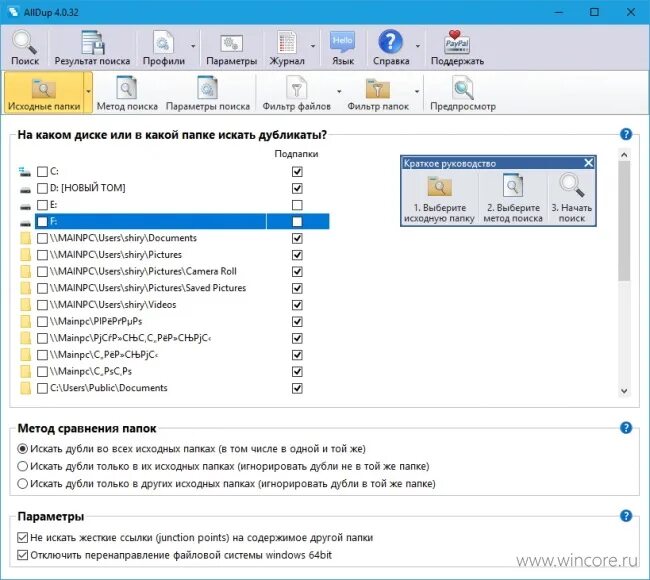The width and height of the screenshot is (650, 580).
Task: Check C:\Users\Public\Documents folder checkbox
Action: pyautogui.click(x=42, y=388)
